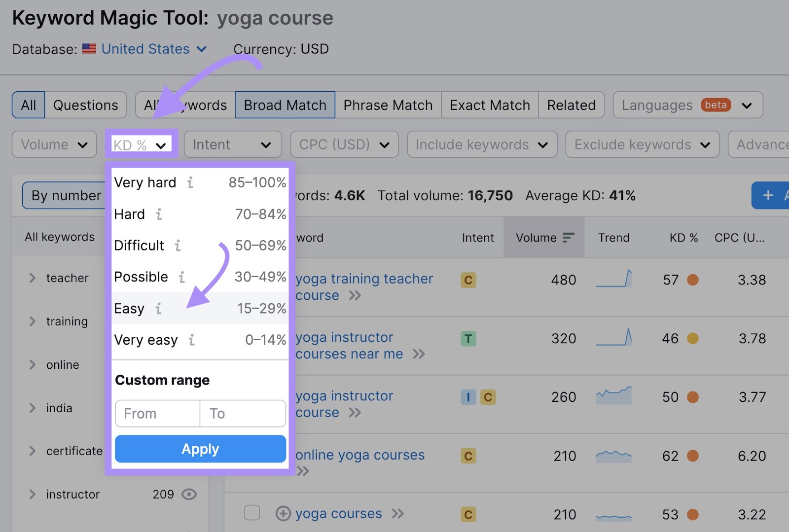
Task: Switch to the Questions tab
Action: [x=85, y=105]
